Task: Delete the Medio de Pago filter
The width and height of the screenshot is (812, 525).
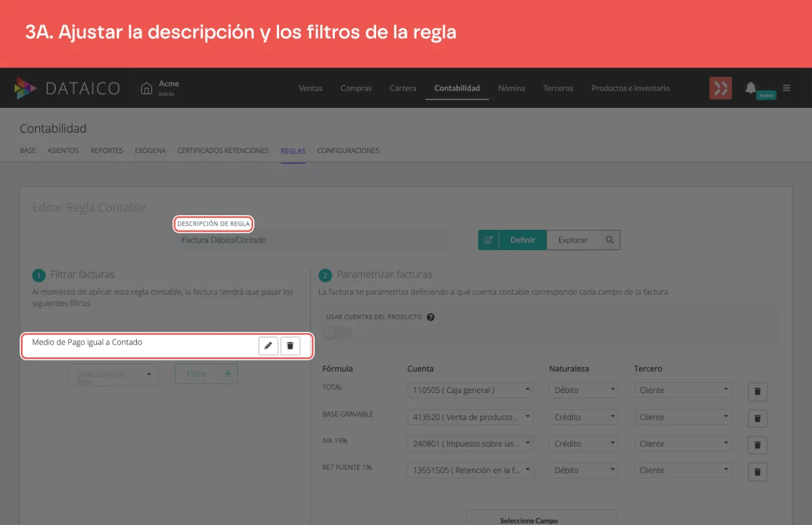Action: tap(291, 346)
